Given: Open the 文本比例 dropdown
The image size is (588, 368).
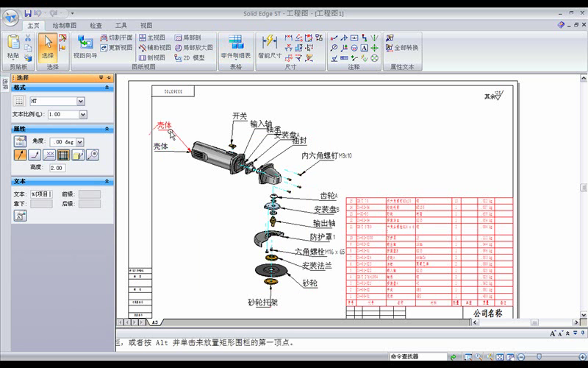Looking at the screenshot, I should coord(83,114).
